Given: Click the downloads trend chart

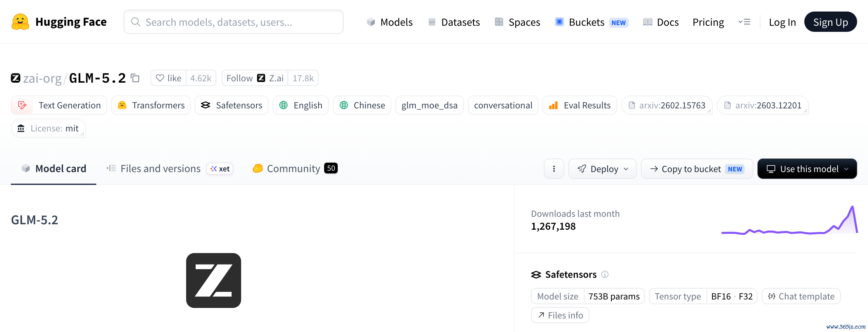Looking at the screenshot, I should 789,220.
